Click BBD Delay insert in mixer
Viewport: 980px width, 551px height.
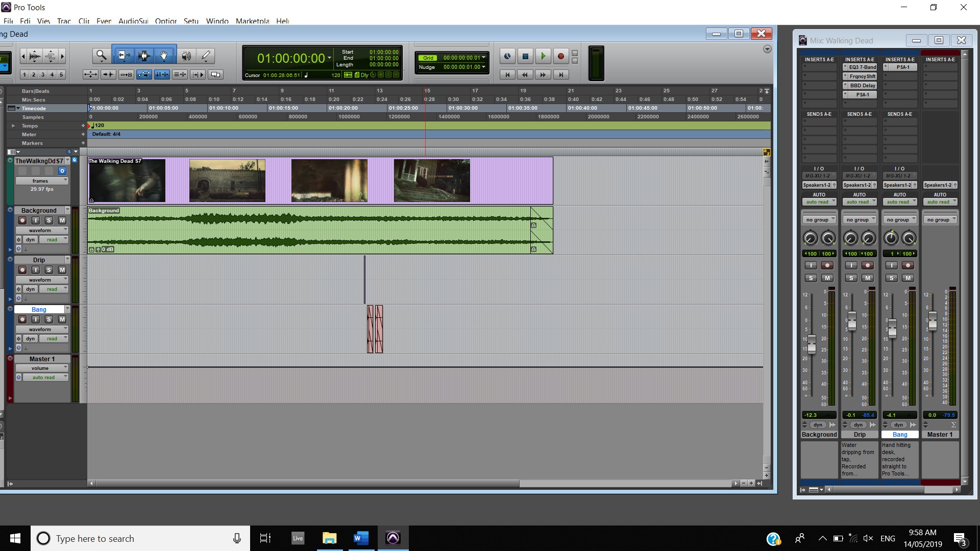pos(862,86)
